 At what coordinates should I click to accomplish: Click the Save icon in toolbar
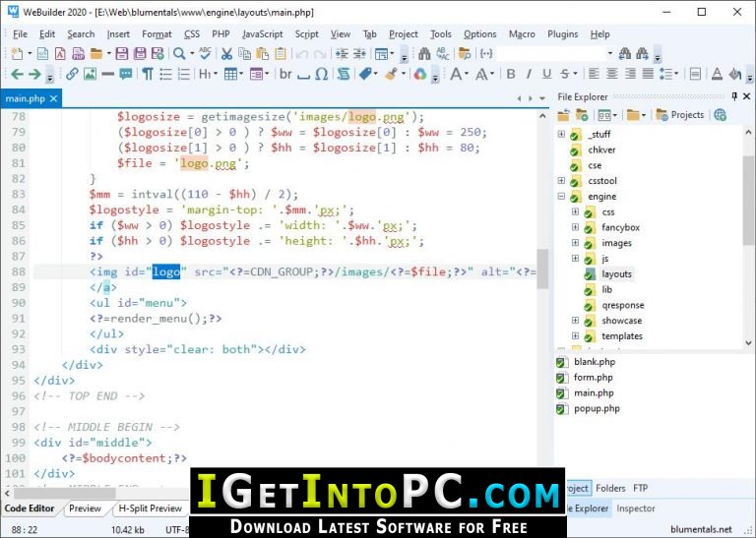[121, 53]
